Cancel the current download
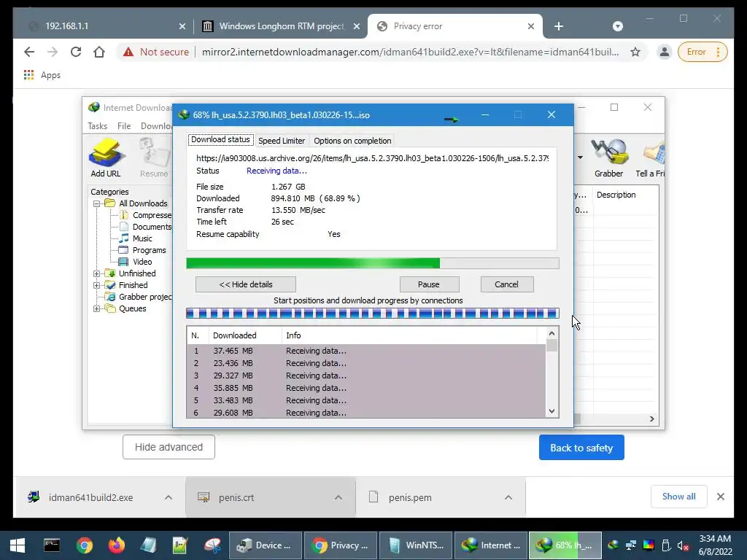The width and height of the screenshot is (747, 560). 507,284
